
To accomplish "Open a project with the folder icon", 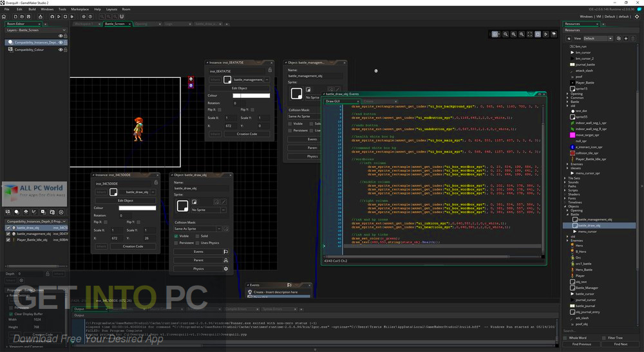I will [x=22, y=17].
